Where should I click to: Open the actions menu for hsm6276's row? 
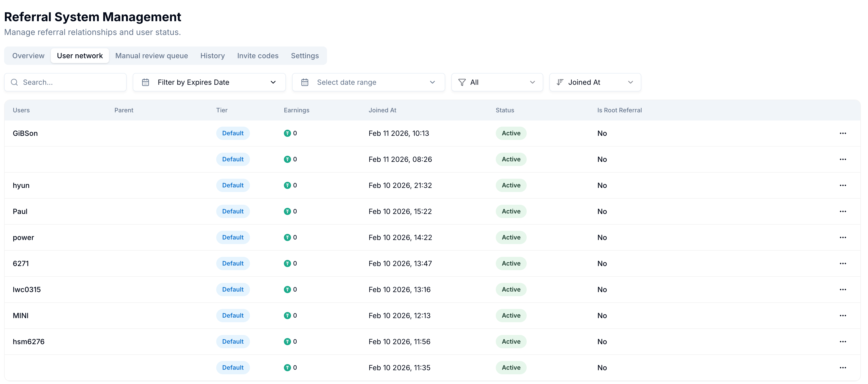843,341
